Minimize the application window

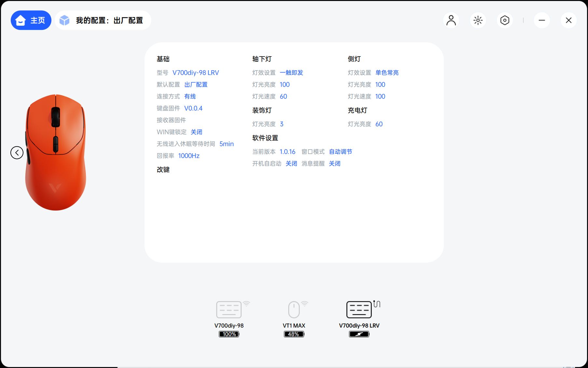click(x=542, y=20)
